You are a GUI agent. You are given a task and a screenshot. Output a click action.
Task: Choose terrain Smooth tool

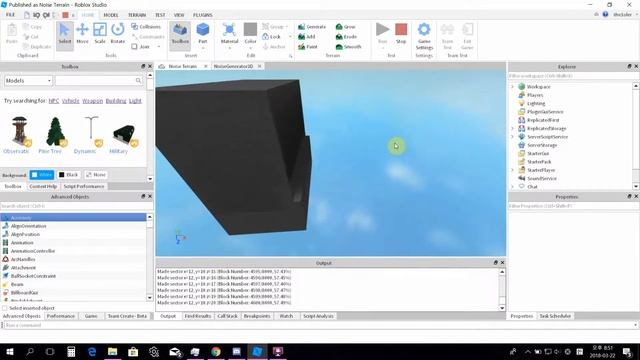[349, 47]
